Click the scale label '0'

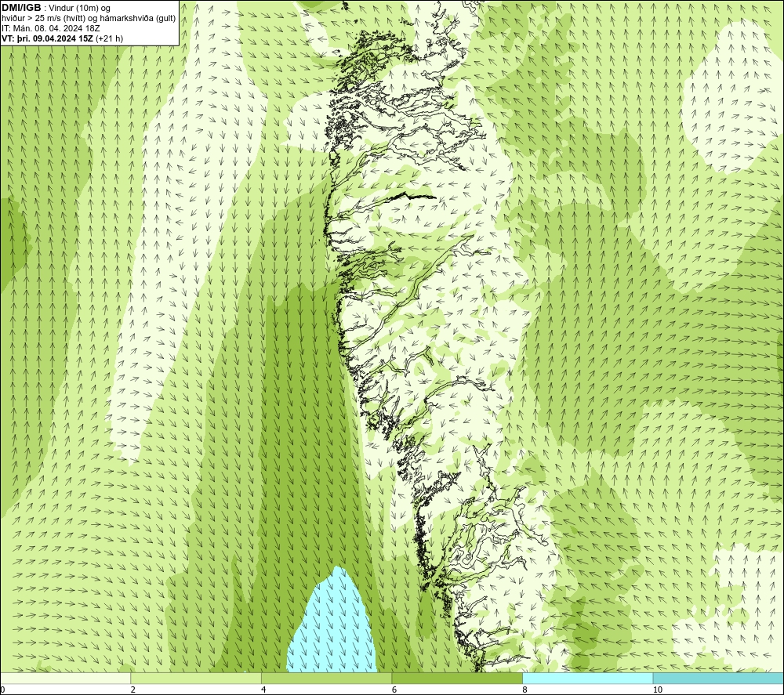coord(3,690)
